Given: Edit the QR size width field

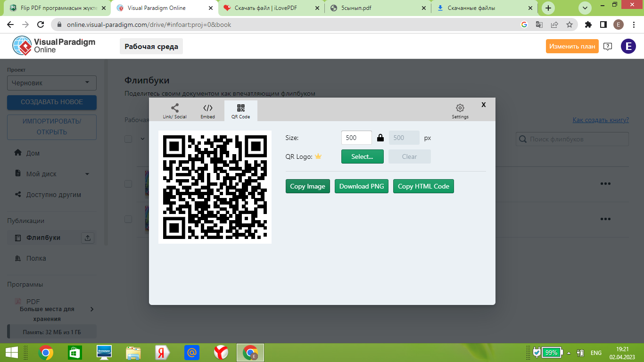Looking at the screenshot, I should coord(356,138).
